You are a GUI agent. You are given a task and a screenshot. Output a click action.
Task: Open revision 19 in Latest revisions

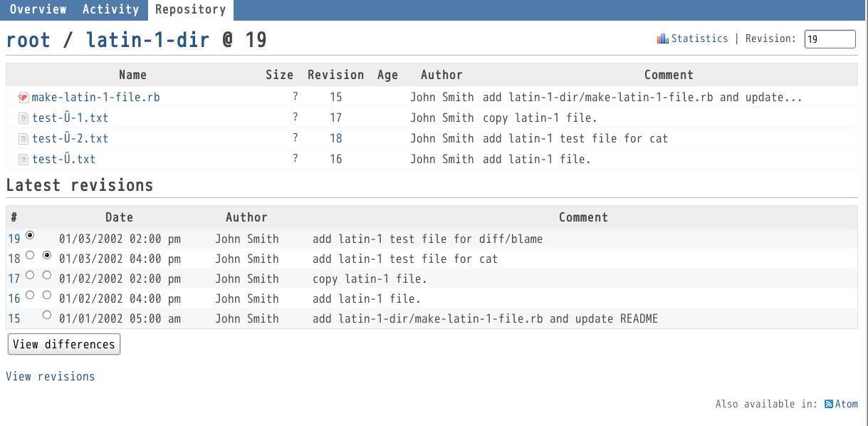pos(14,239)
